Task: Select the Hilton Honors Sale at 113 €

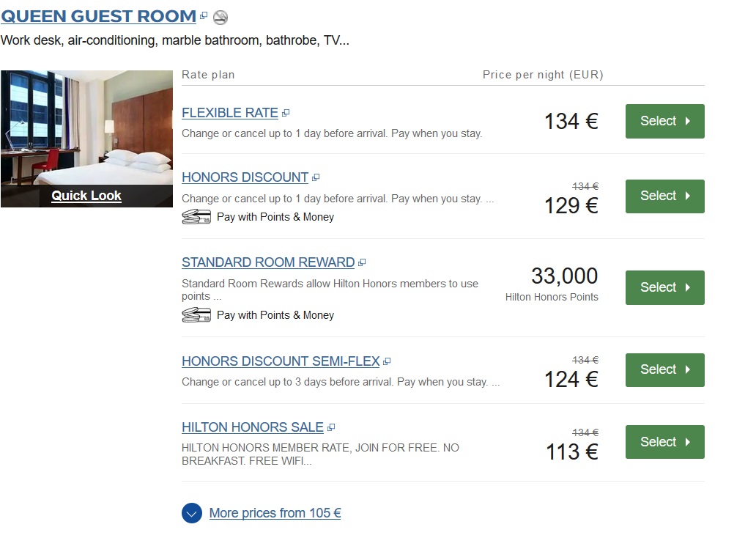Action: tap(664, 442)
